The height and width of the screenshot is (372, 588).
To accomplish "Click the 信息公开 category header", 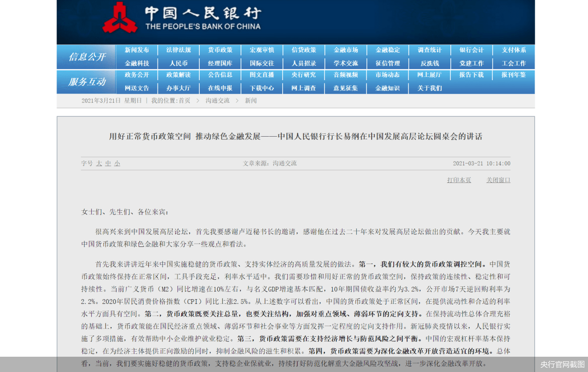I will [x=87, y=57].
